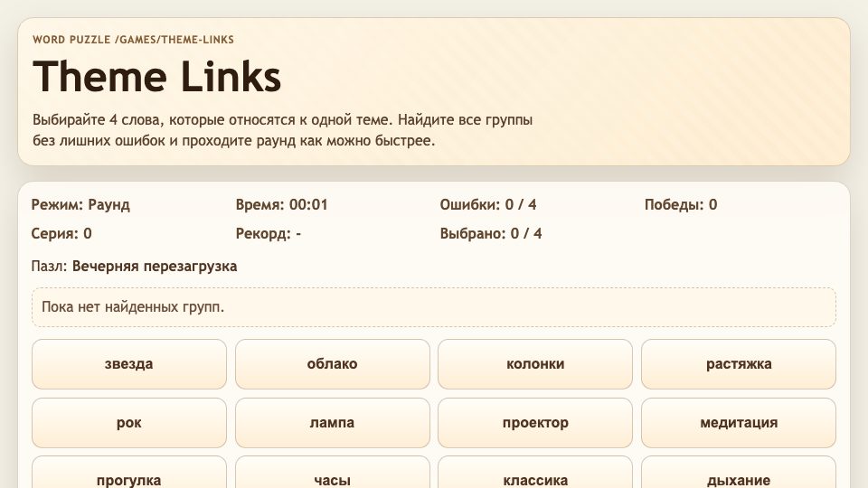The height and width of the screenshot is (488, 868).
Task: Select the word tile "облако"
Action: pos(332,364)
